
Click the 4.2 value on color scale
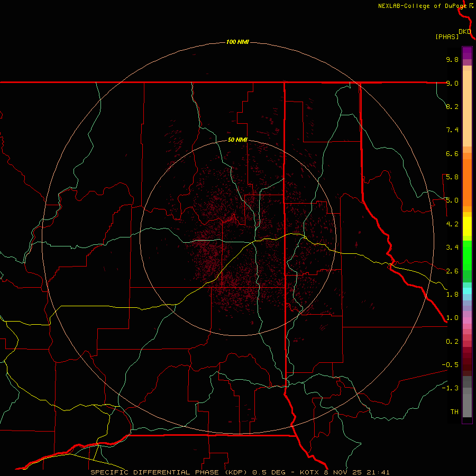(452, 224)
